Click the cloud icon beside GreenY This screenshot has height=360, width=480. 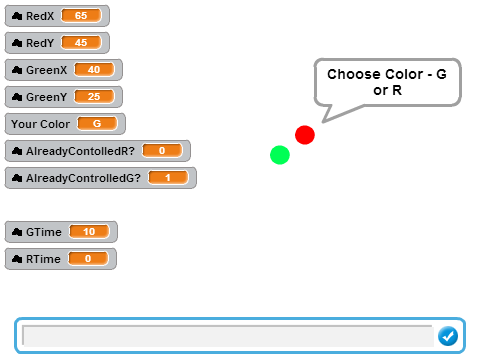17,97
